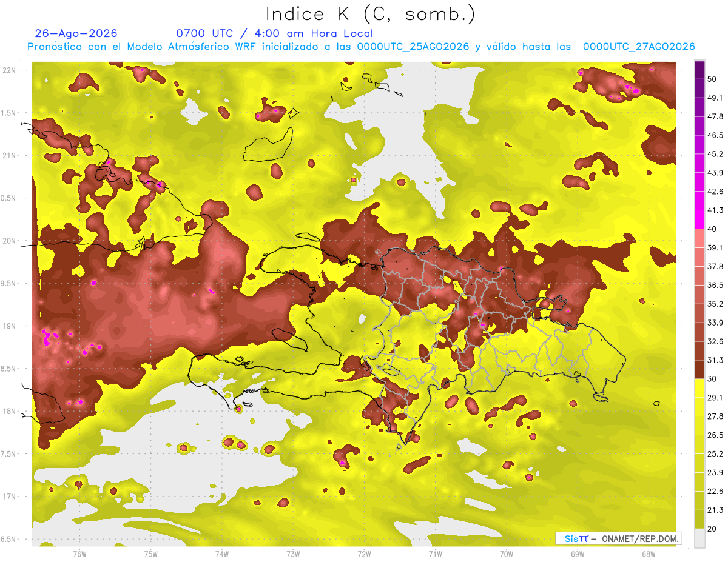The height and width of the screenshot is (562, 728).
Task: Select the "19N" latitude label
Action: [x=9, y=326]
